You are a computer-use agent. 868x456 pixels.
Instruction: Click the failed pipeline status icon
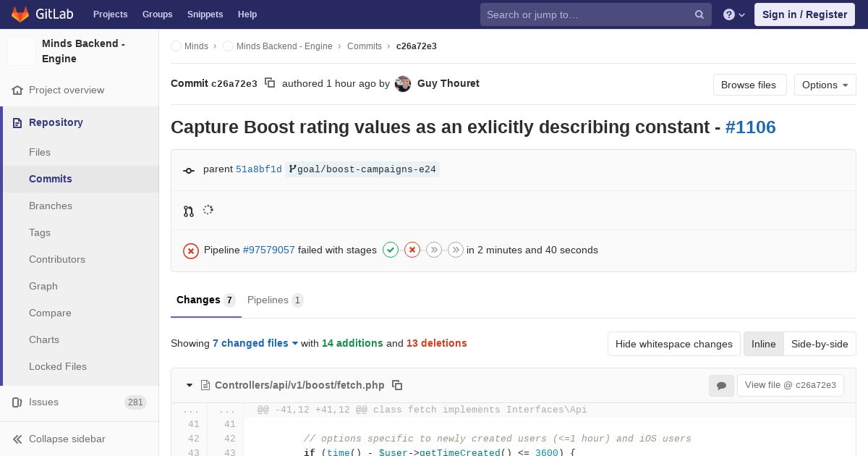[191, 250]
